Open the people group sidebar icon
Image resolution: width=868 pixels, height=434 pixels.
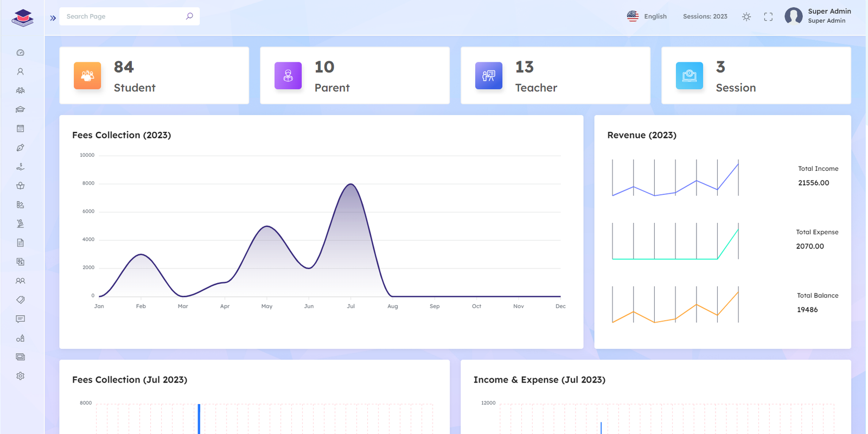point(21,91)
